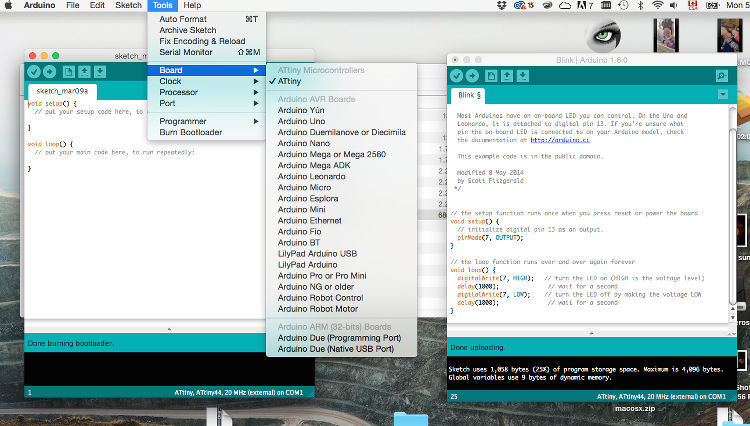Viewport: 750px width, 426px height.
Task: Select Arduino Uno board
Action: tap(342, 121)
